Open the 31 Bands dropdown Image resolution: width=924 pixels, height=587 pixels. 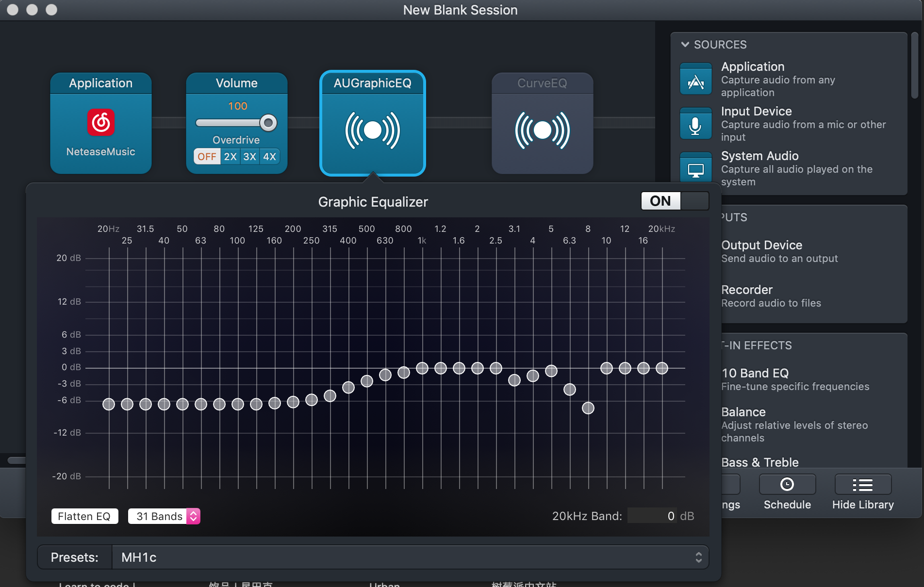pos(164,516)
